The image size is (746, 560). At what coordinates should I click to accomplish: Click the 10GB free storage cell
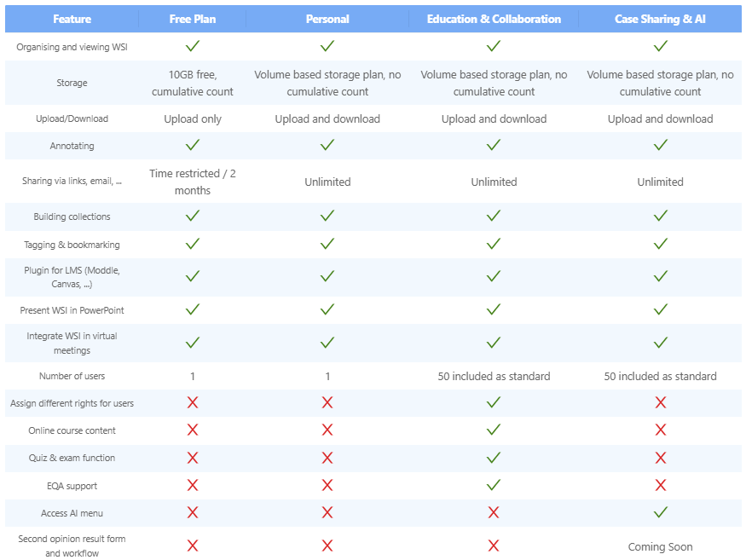(193, 83)
